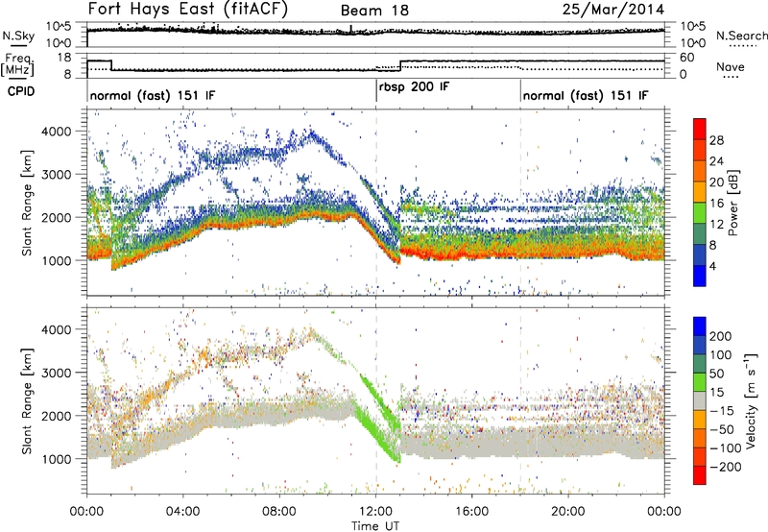Pick the bright blue bottom Power colorbar segment
This screenshot has width=768, height=532.
click(700, 276)
